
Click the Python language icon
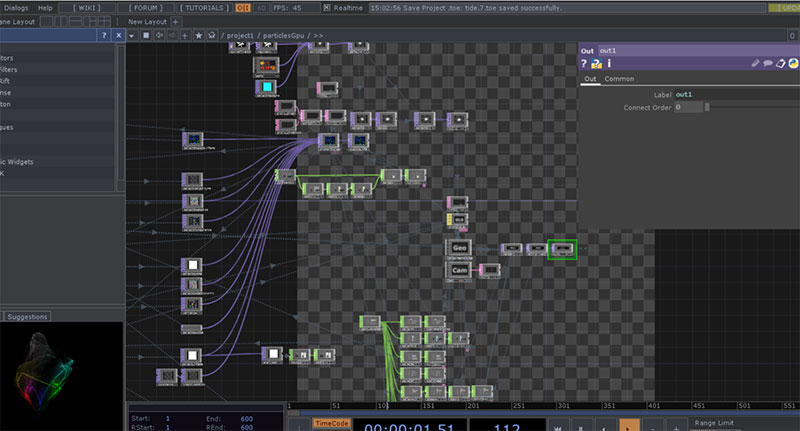pyautogui.click(x=793, y=63)
